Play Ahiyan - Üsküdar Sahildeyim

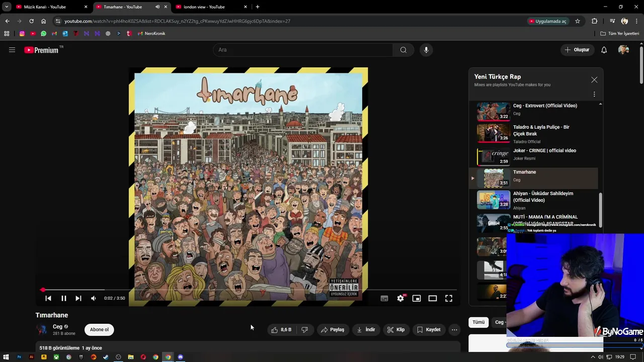(x=533, y=200)
